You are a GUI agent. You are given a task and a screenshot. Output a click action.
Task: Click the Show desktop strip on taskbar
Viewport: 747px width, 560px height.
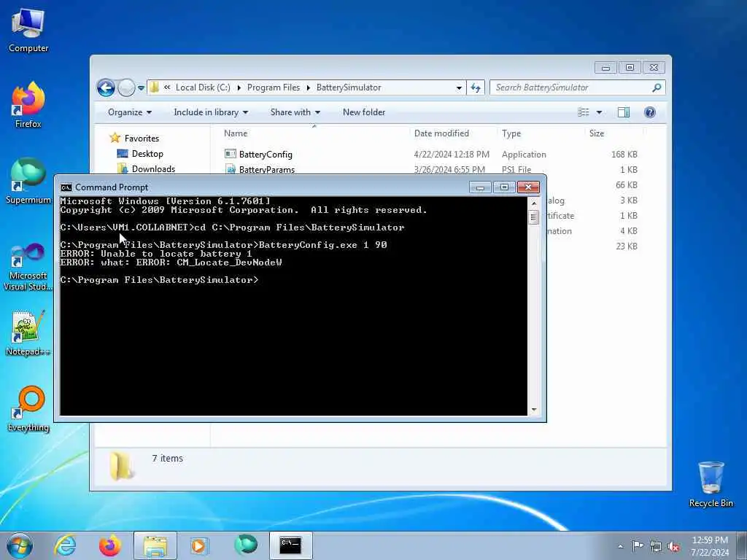click(742, 545)
